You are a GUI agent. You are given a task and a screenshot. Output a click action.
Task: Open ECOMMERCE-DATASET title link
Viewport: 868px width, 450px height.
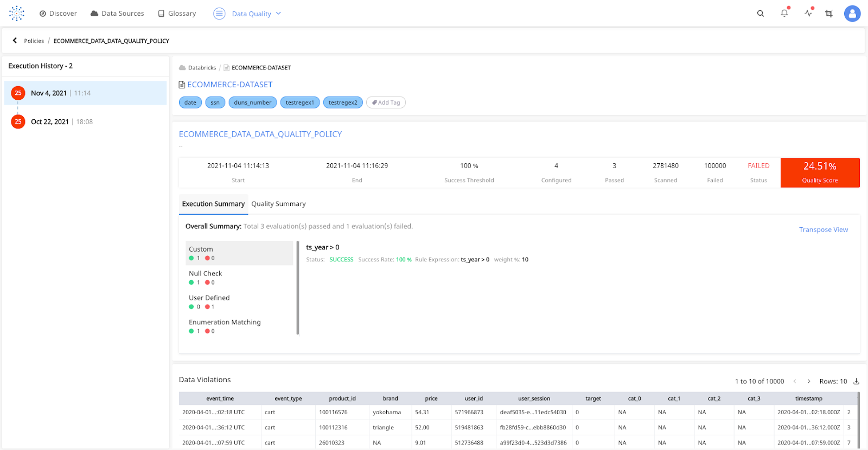tap(230, 85)
